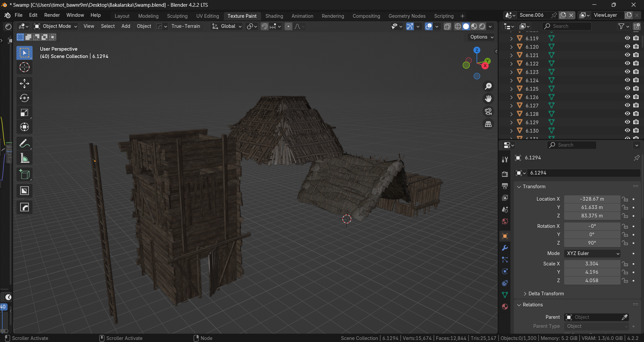Open the Object Mode dropdown
Screen dimensions: 644x342
click(56, 27)
